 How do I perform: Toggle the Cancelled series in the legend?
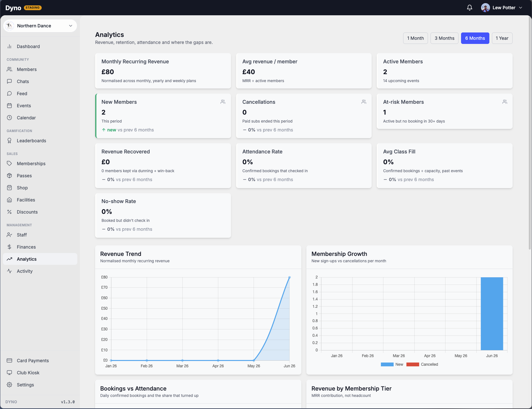point(422,364)
